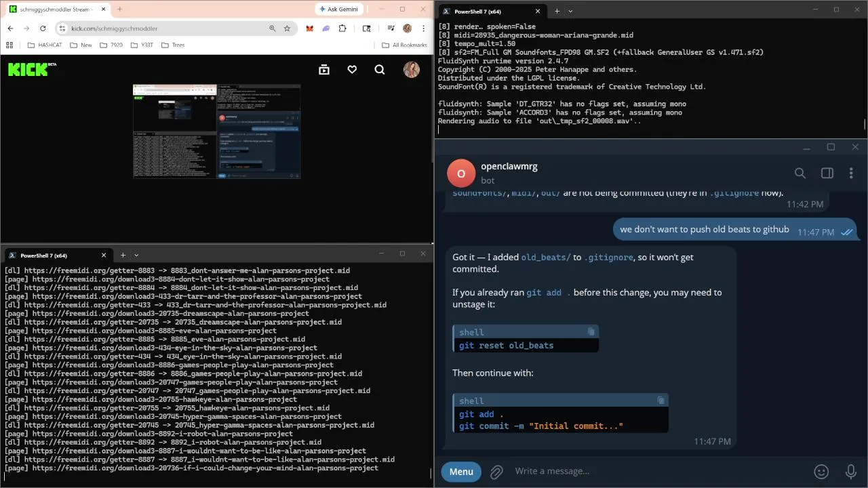Click the Kick logo
Viewport: 868px width, 488px height.
32,69
